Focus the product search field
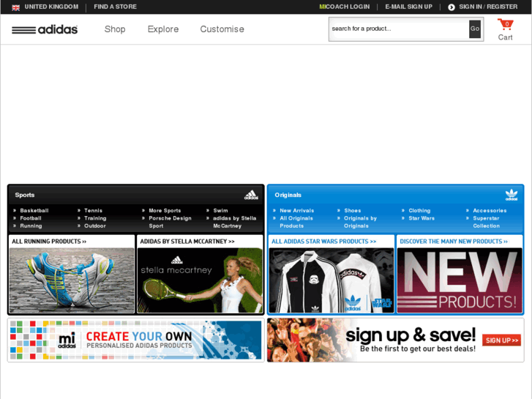 click(399, 29)
